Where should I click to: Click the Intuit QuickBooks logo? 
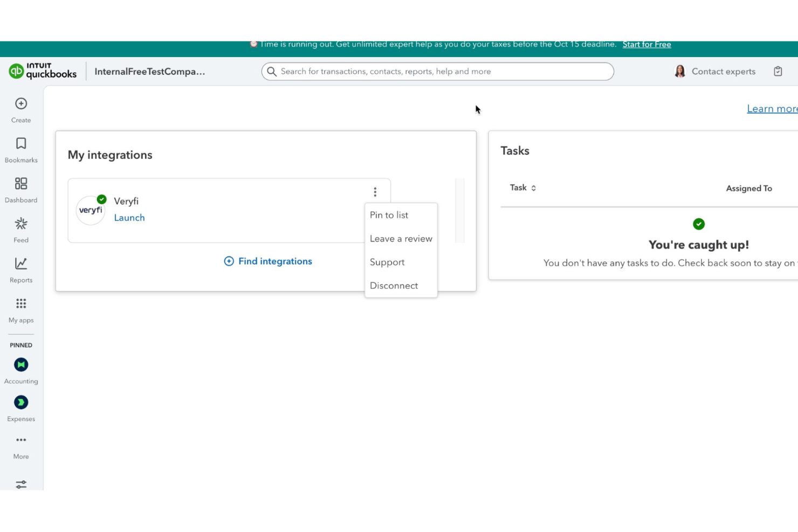(43, 71)
